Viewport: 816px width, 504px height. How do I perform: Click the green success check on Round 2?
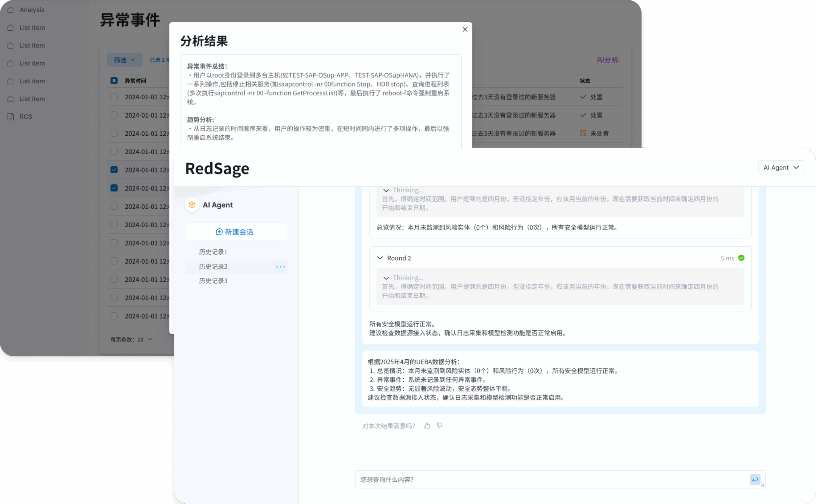(x=741, y=258)
